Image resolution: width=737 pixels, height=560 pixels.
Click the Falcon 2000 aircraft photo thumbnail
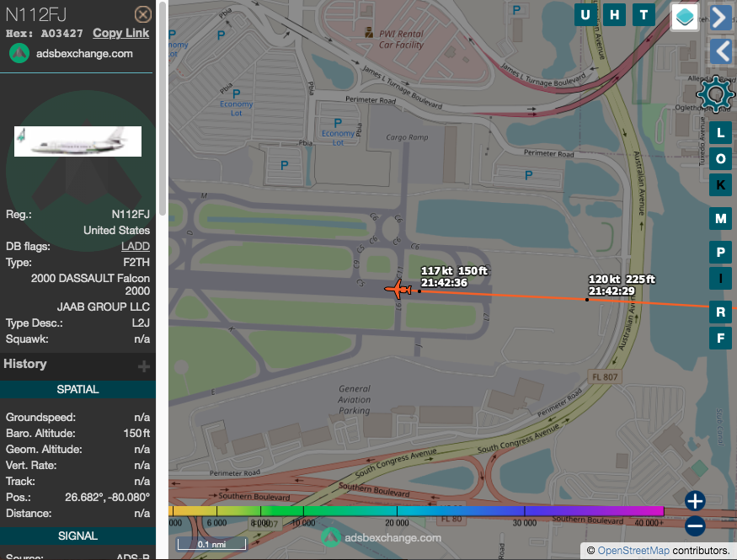(x=78, y=141)
